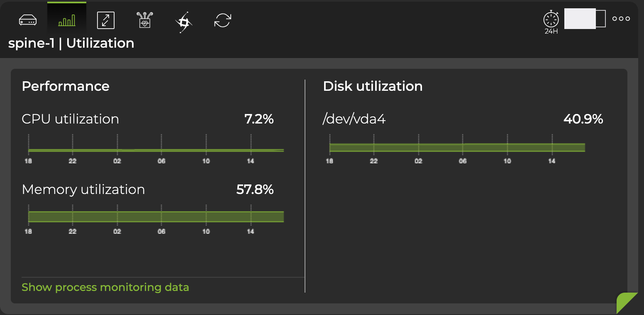Click the Memory utilization progress bar
This screenshot has width=644, height=315.
156,216
